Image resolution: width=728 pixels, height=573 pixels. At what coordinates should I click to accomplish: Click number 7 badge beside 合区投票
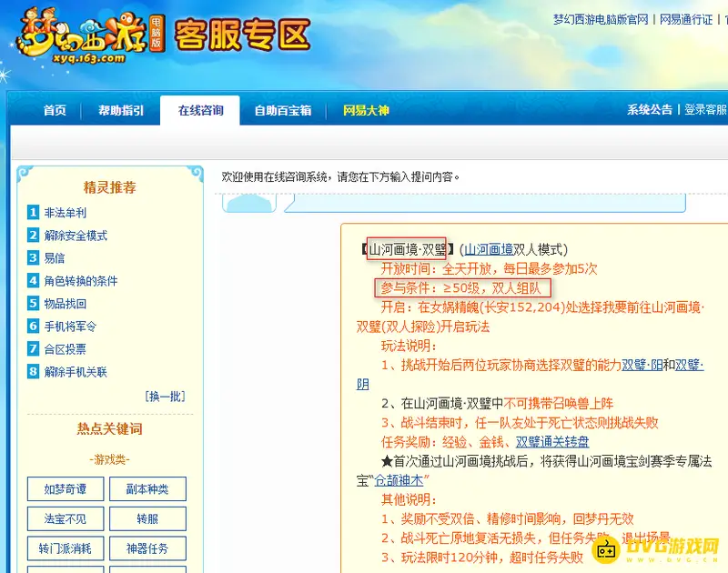pyautogui.click(x=33, y=349)
